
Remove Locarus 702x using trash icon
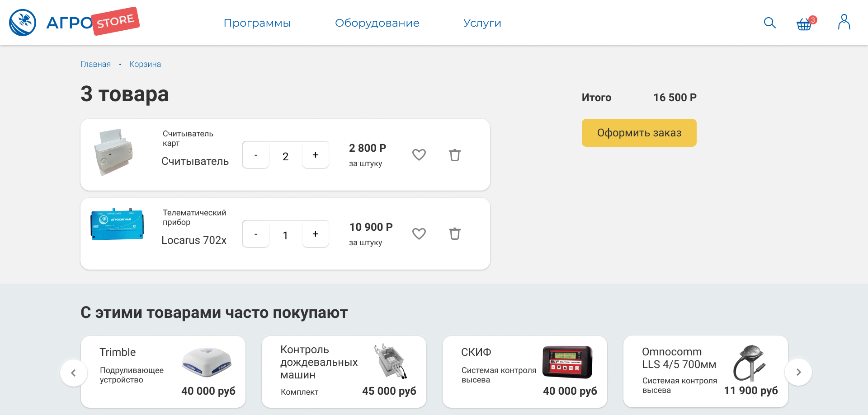pos(455,234)
